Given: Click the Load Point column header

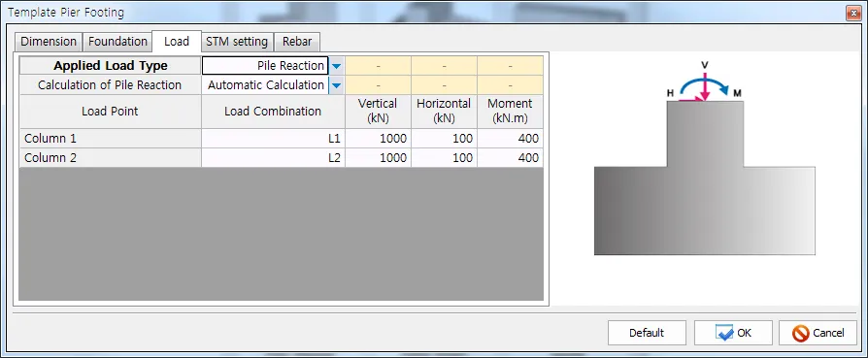Looking at the screenshot, I should (110, 112).
